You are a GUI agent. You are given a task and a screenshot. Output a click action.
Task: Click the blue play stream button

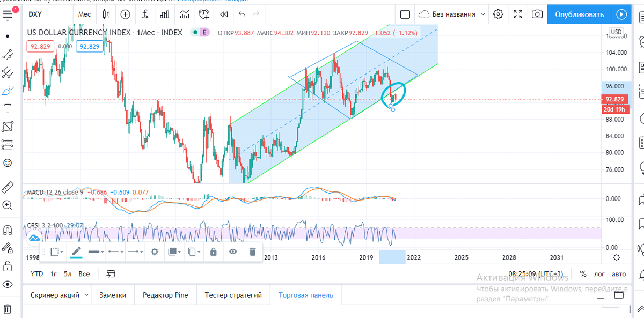tap(621, 14)
